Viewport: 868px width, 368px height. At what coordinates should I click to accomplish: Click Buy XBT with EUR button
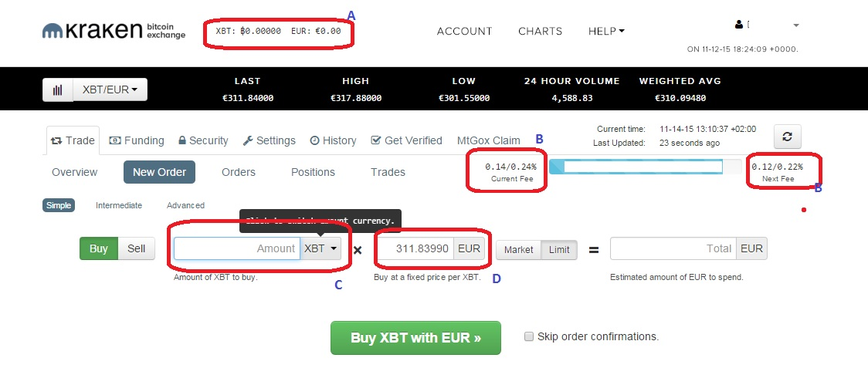click(x=415, y=338)
